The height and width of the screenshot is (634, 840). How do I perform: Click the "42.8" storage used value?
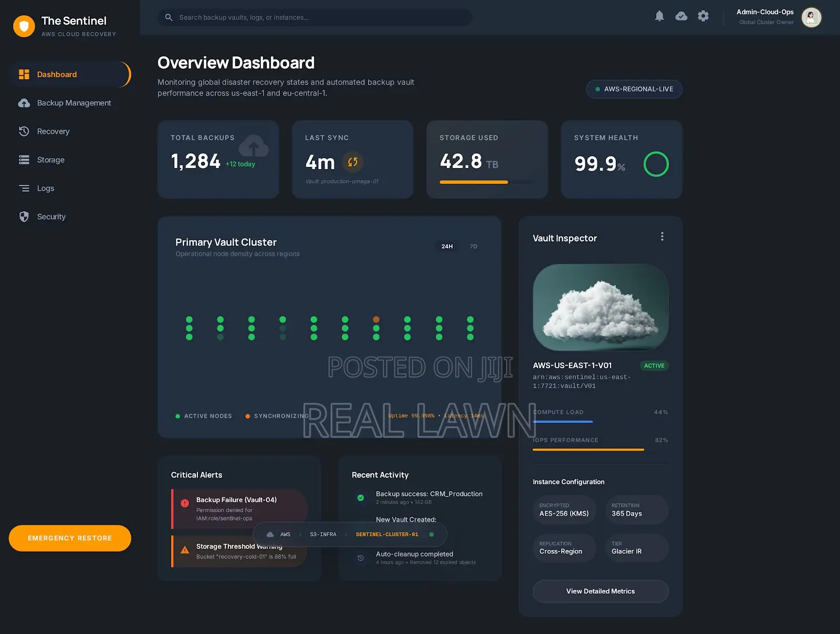(x=461, y=161)
